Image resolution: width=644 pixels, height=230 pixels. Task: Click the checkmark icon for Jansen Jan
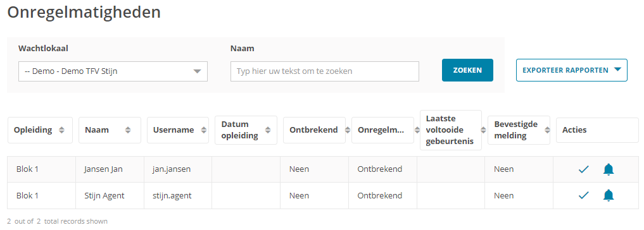[x=583, y=169]
